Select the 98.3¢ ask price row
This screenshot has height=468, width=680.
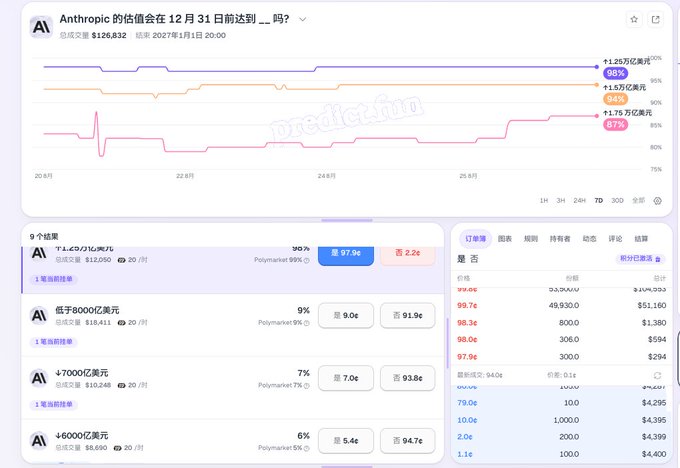point(561,323)
